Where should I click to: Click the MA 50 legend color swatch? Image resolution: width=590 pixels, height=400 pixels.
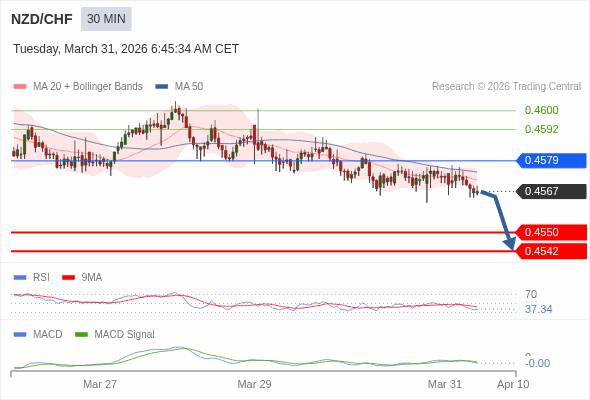162,87
